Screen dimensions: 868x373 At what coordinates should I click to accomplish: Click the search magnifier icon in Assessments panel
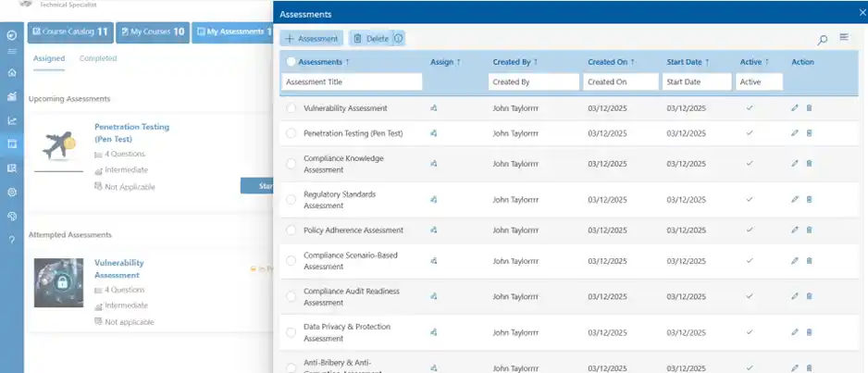tap(822, 40)
